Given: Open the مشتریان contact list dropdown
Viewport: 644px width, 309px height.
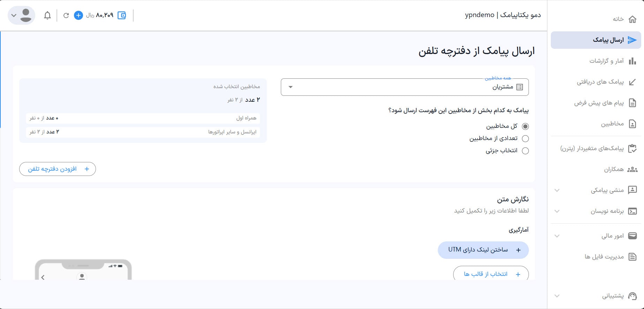Looking at the screenshot, I should (405, 87).
